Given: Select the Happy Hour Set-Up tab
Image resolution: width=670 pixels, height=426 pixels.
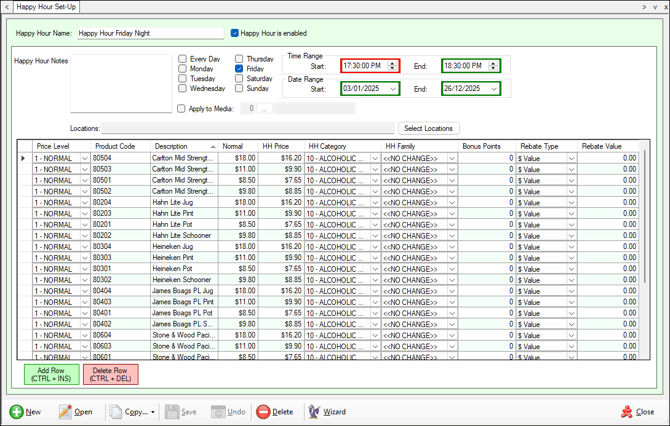Looking at the screenshot, I should [x=46, y=7].
